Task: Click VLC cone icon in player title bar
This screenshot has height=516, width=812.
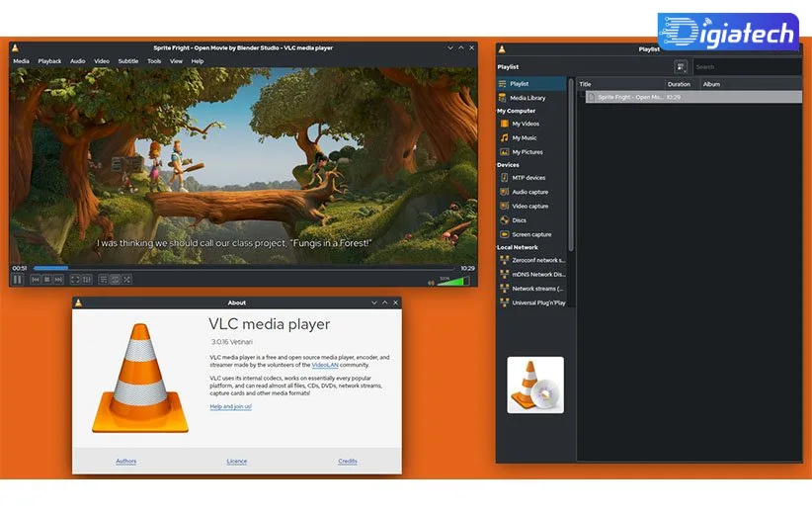Action: pos(15,47)
